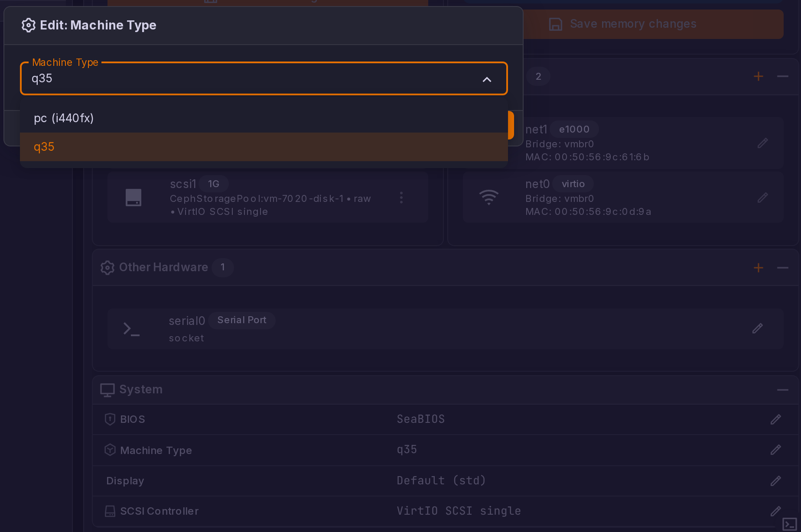Click the VirtIO SCSI single value
The height and width of the screenshot is (532, 801).
tap(459, 511)
